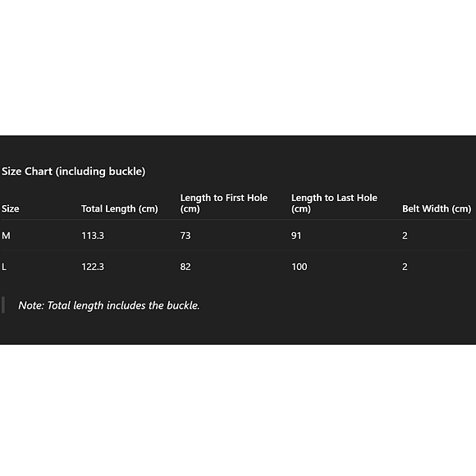Viewport: 476px width, 476px height.
Task: Click the Total Length (cm) header
Action: (120, 208)
